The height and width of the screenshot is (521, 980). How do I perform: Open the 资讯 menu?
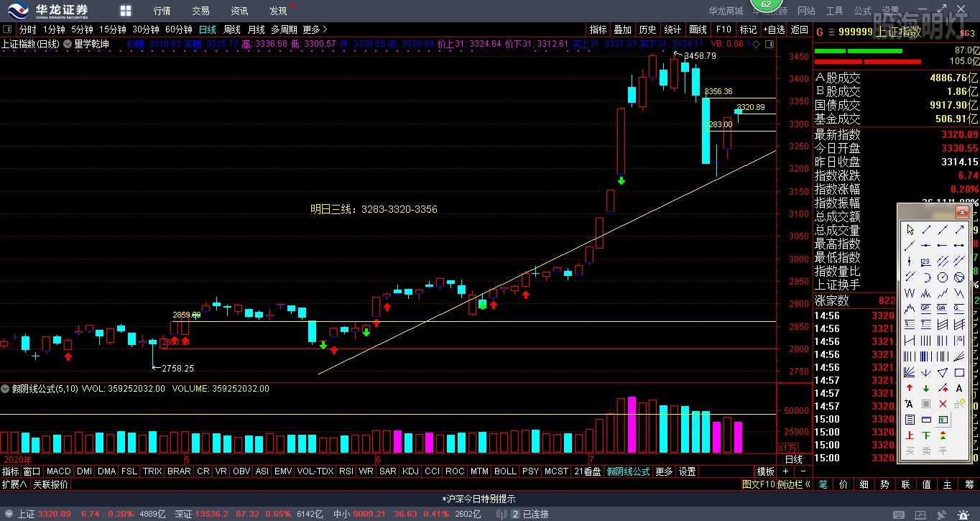point(240,11)
